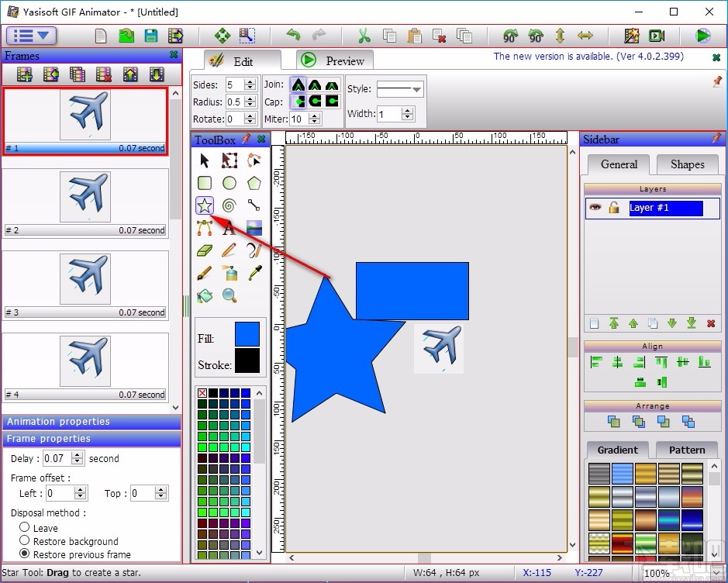Pick the Eraser tool
The height and width of the screenshot is (583, 728).
(205, 250)
